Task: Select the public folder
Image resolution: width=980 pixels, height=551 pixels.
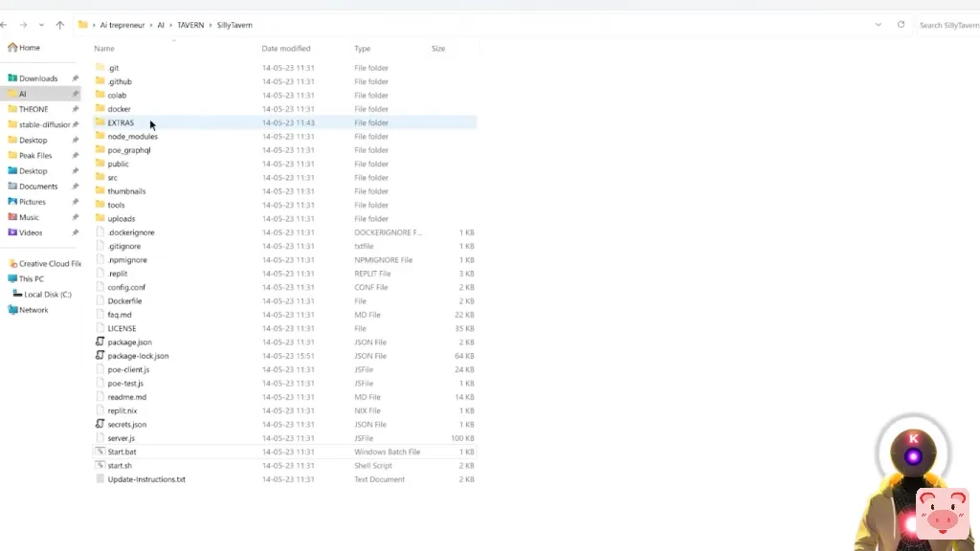Action: click(x=118, y=164)
